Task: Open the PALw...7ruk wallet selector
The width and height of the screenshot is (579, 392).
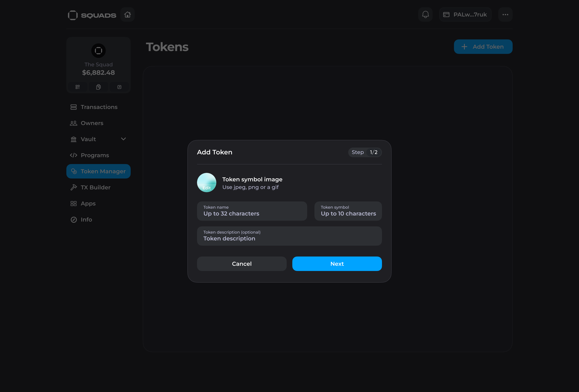Action: tap(465, 15)
